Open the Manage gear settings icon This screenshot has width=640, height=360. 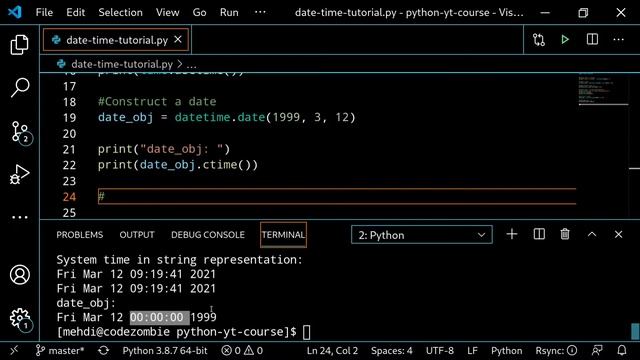click(20, 319)
